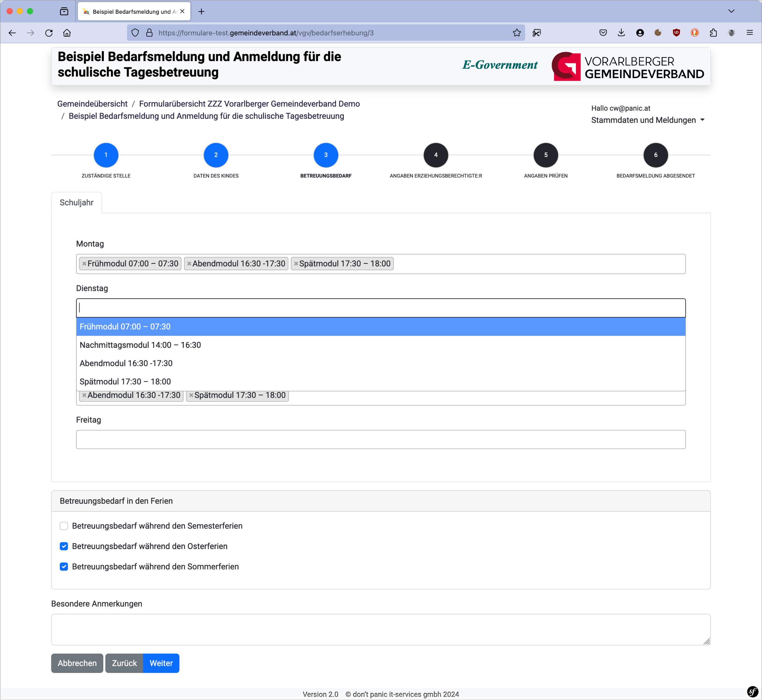Image resolution: width=762 pixels, height=700 pixels.
Task: Remove Frühmodul 07:00 – 07:30 from Montag
Action: click(85, 264)
